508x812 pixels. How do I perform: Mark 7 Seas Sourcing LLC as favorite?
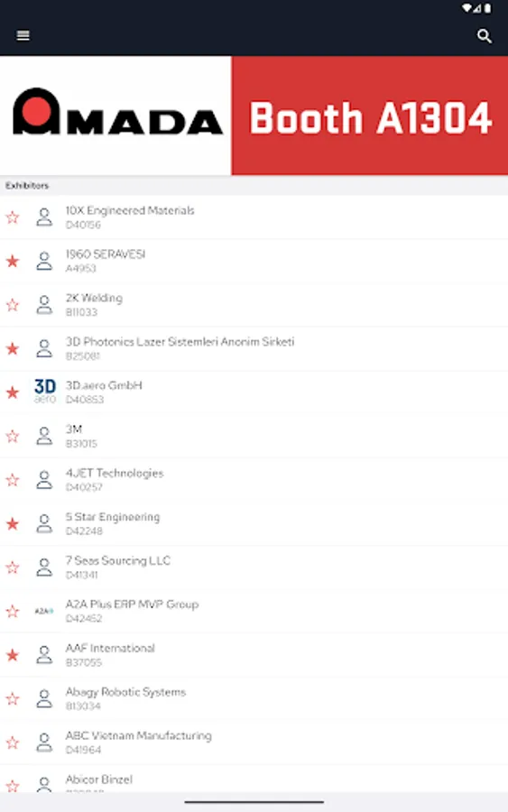[x=13, y=567]
